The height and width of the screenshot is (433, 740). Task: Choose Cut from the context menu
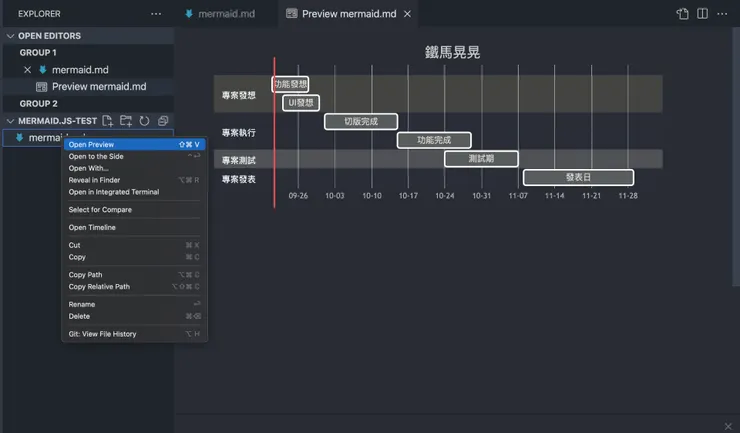pos(135,245)
